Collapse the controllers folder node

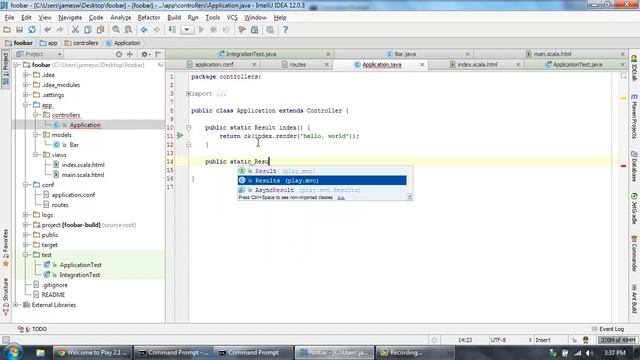coord(36,115)
